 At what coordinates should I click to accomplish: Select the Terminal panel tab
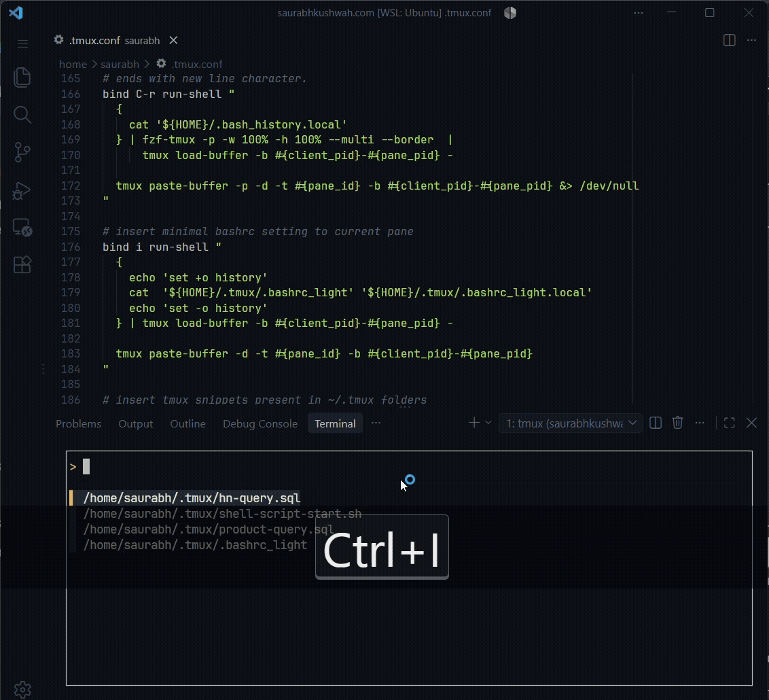click(x=335, y=424)
